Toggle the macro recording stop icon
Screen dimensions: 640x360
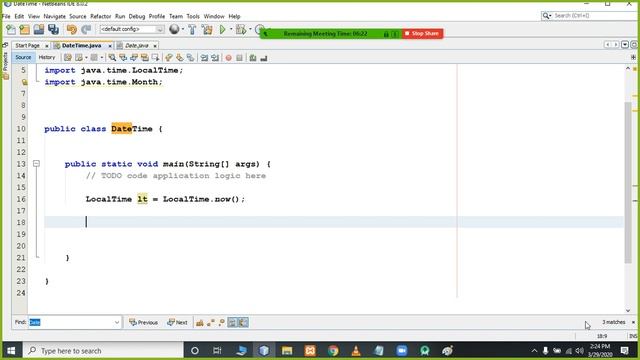point(240,58)
